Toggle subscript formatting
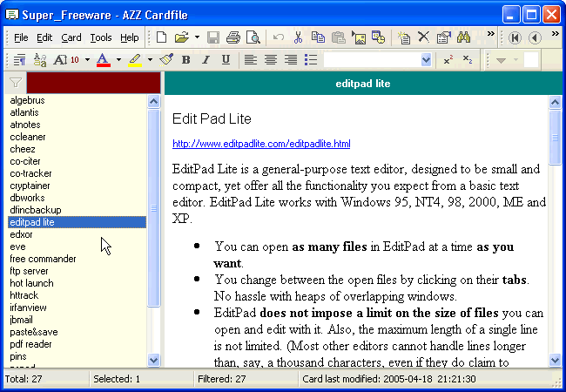Image resolution: width=566 pixels, height=392 pixels. pyautogui.click(x=468, y=59)
